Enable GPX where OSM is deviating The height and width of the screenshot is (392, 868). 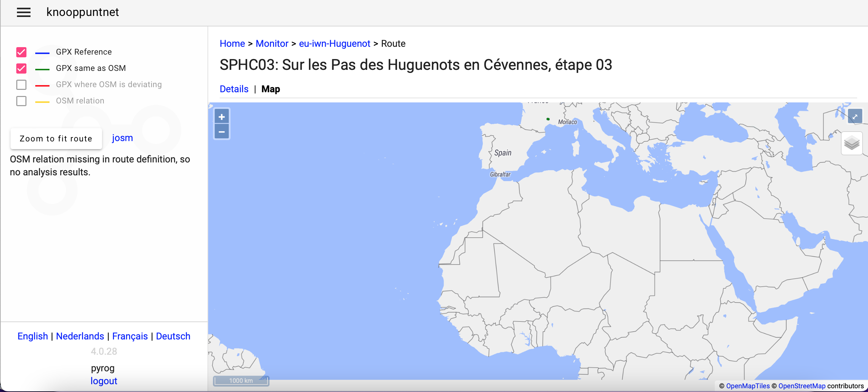(x=21, y=85)
